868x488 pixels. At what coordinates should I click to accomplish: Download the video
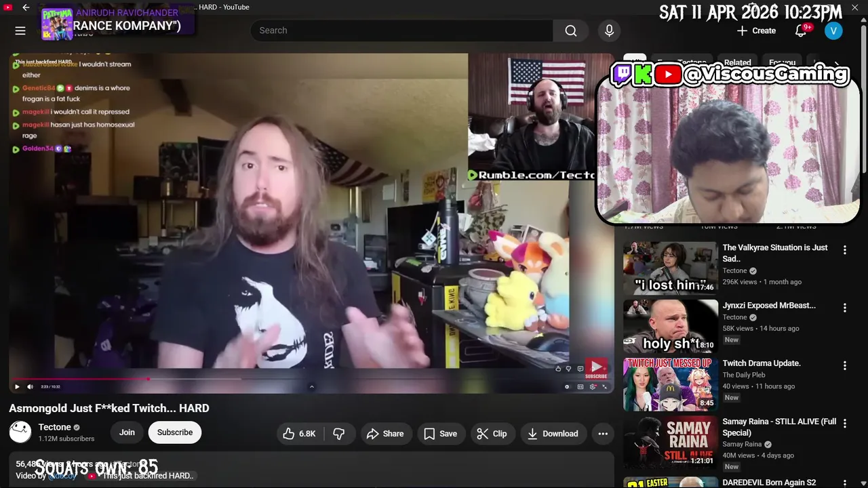coord(553,434)
